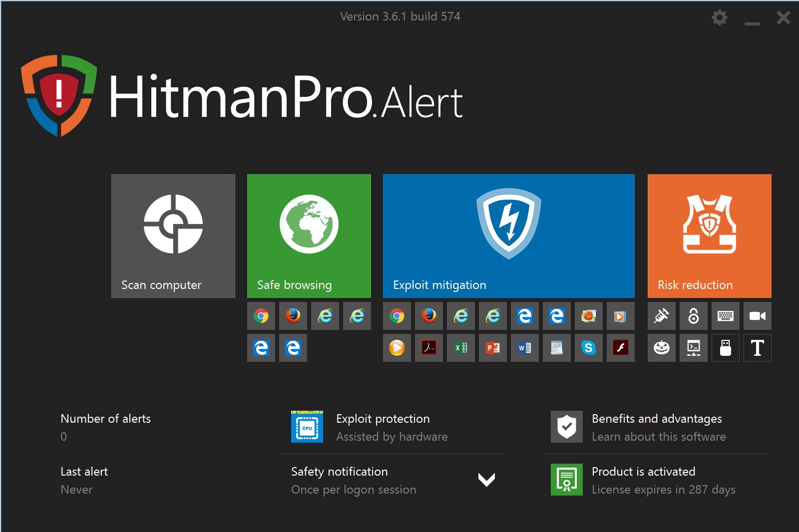Image resolution: width=799 pixels, height=532 pixels.
Task: Click the HitmanPro shield logo
Action: (x=59, y=96)
